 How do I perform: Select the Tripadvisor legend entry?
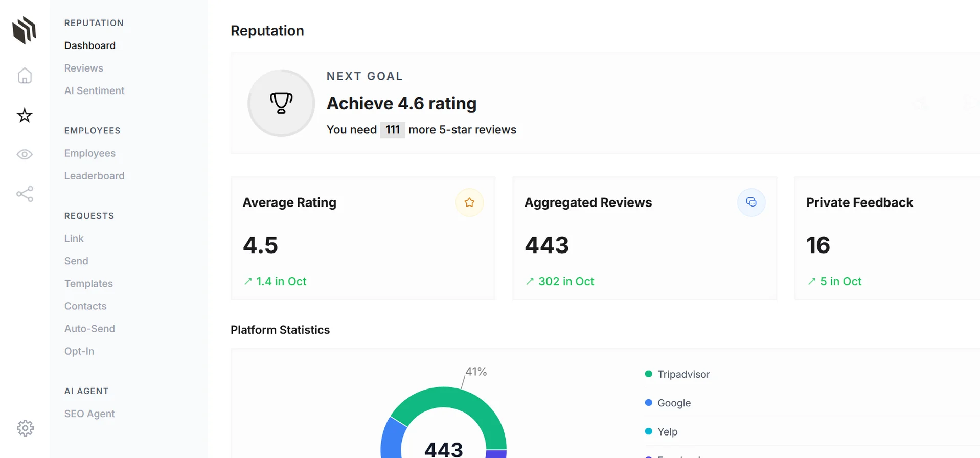click(x=683, y=374)
